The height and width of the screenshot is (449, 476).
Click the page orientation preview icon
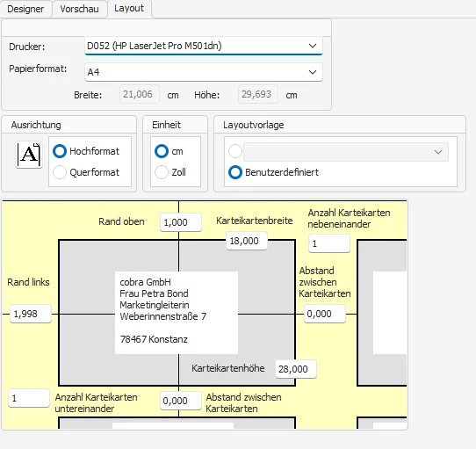tap(29, 155)
